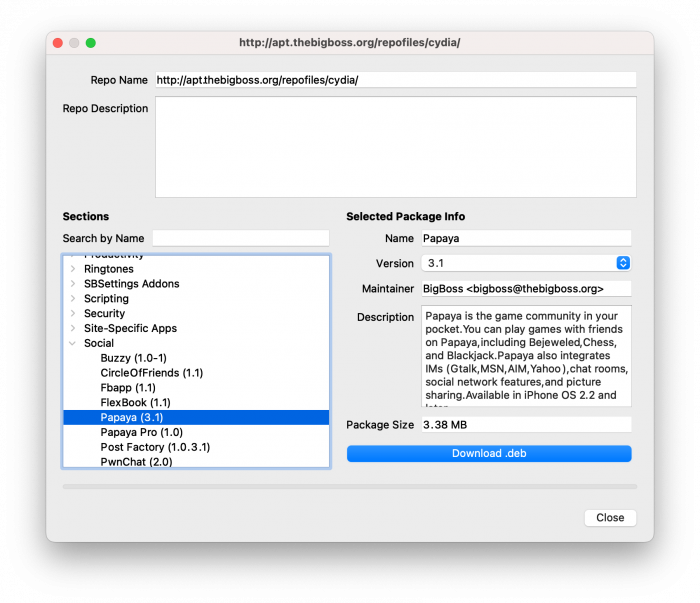Click the Social section label
The image size is (700, 603).
tap(99, 343)
